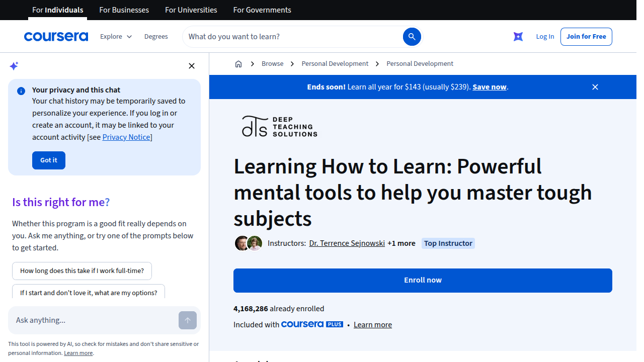Click Save now in promo banner

(490, 87)
